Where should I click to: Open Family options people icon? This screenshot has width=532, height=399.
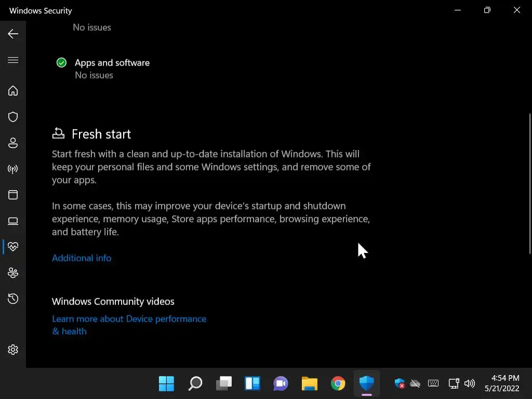click(x=13, y=273)
